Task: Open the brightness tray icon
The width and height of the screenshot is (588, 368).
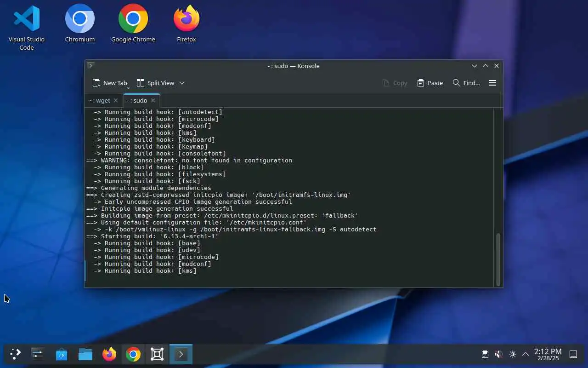Action: [x=512, y=354]
